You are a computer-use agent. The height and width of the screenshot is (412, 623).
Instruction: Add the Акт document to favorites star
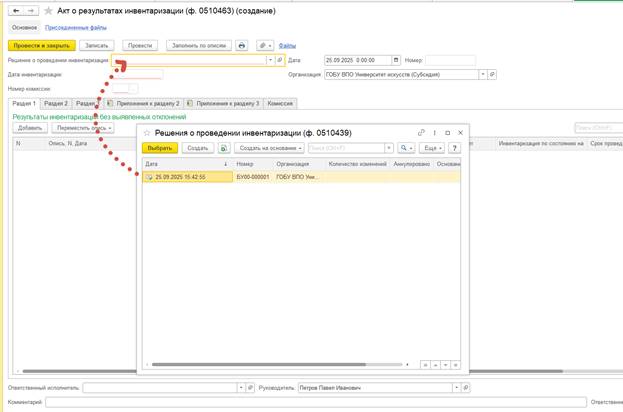(48, 11)
